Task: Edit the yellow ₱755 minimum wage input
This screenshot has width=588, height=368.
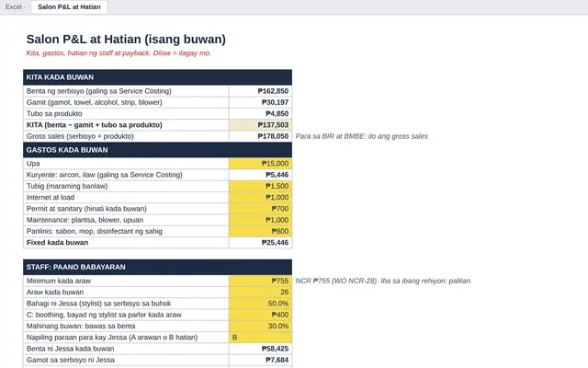Action: coord(260,281)
